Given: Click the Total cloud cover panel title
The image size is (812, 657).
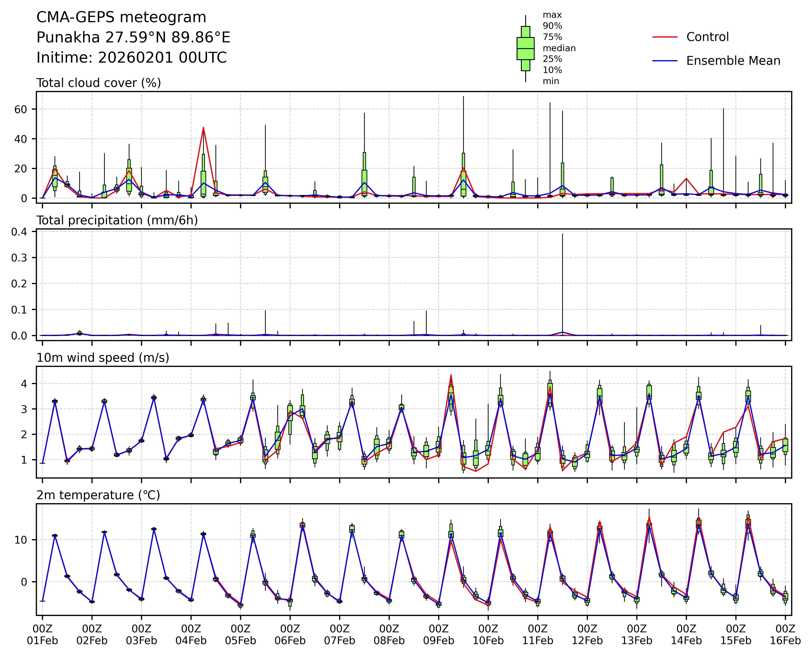Looking at the screenshot, I should (x=98, y=83).
